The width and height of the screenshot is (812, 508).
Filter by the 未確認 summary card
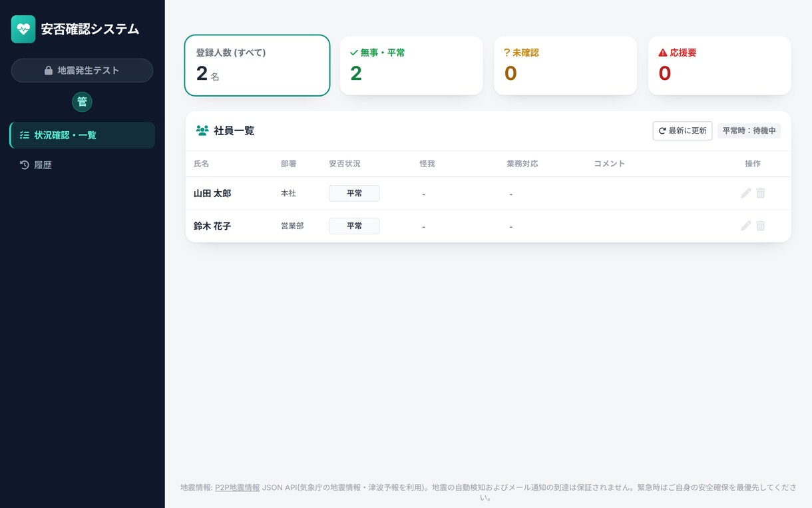pyautogui.click(x=565, y=65)
